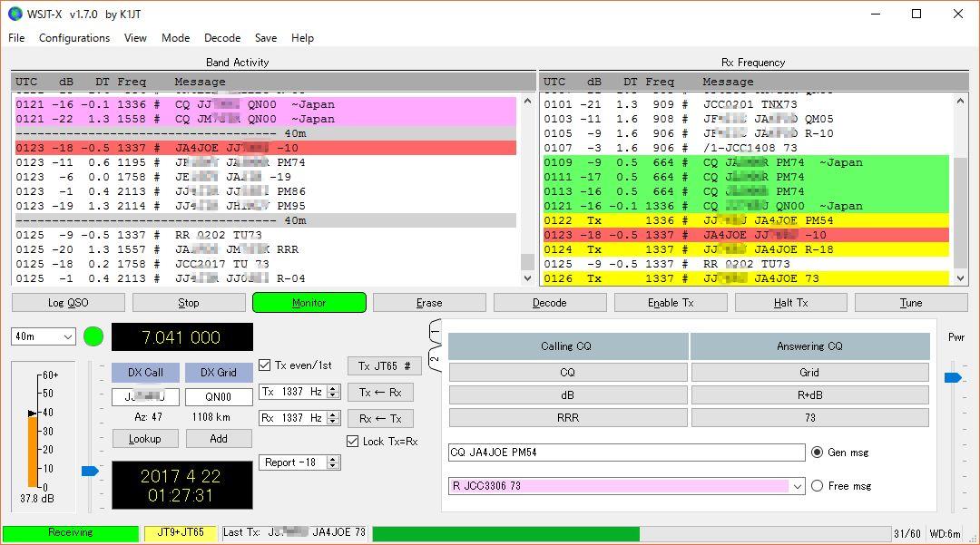
Task: Click the 'JCC2017 TU 73' Band Activity row
Action: 266,264
